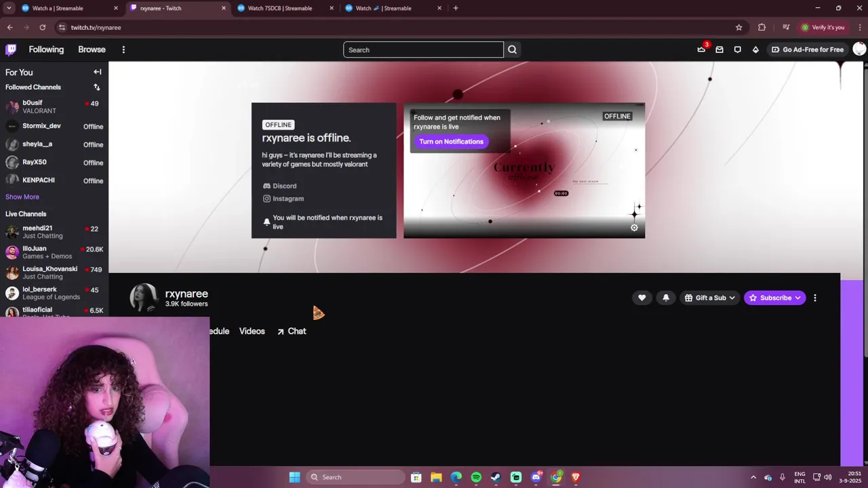
Task: Open the Subscribe dropdown button
Action: click(x=774, y=298)
